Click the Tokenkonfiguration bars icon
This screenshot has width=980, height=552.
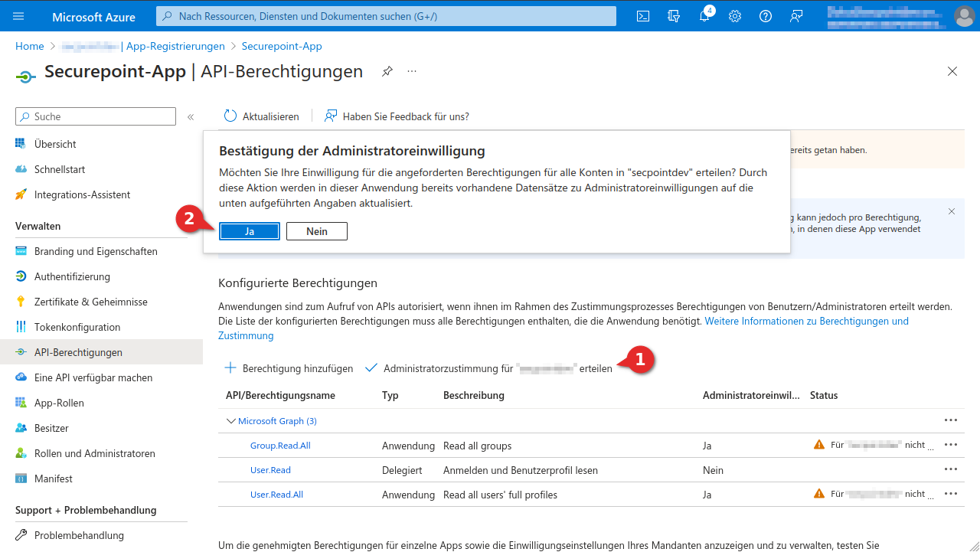pos(21,327)
